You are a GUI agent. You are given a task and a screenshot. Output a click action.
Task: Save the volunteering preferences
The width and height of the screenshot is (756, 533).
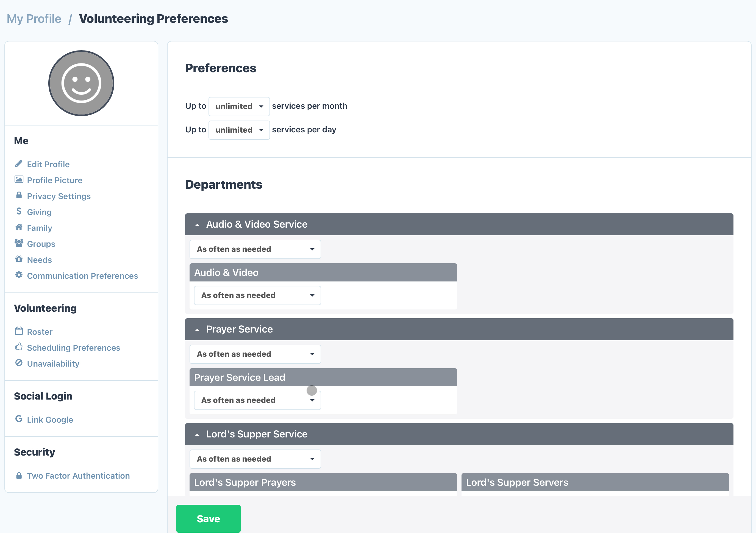(x=209, y=519)
